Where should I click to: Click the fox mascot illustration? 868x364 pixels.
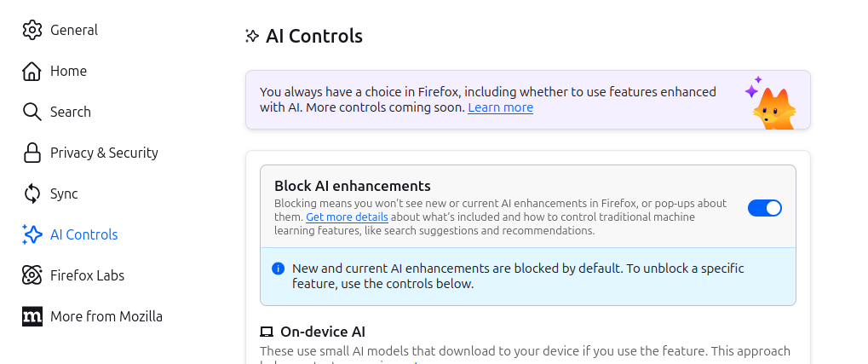(x=773, y=104)
